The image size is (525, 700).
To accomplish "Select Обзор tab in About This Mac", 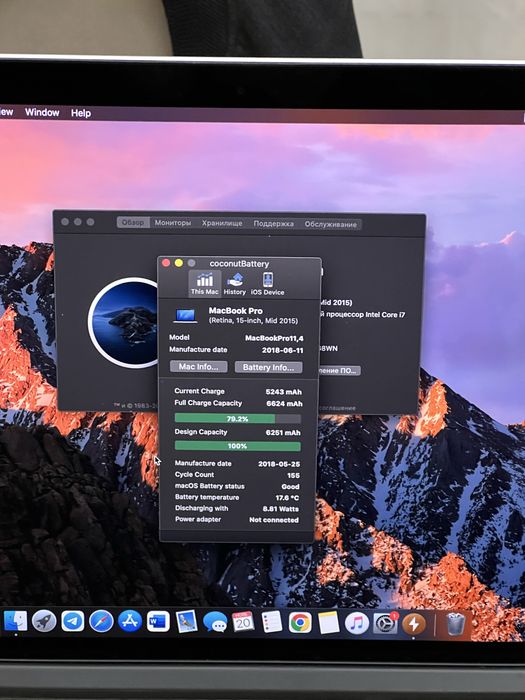I will [x=133, y=222].
